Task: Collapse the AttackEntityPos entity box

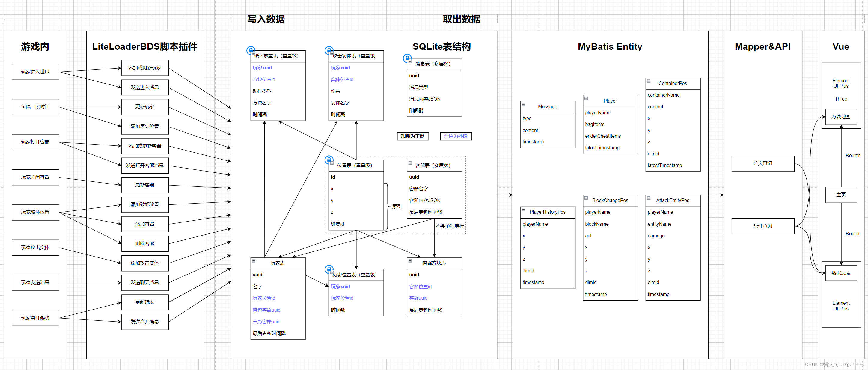Action: pyautogui.click(x=649, y=198)
